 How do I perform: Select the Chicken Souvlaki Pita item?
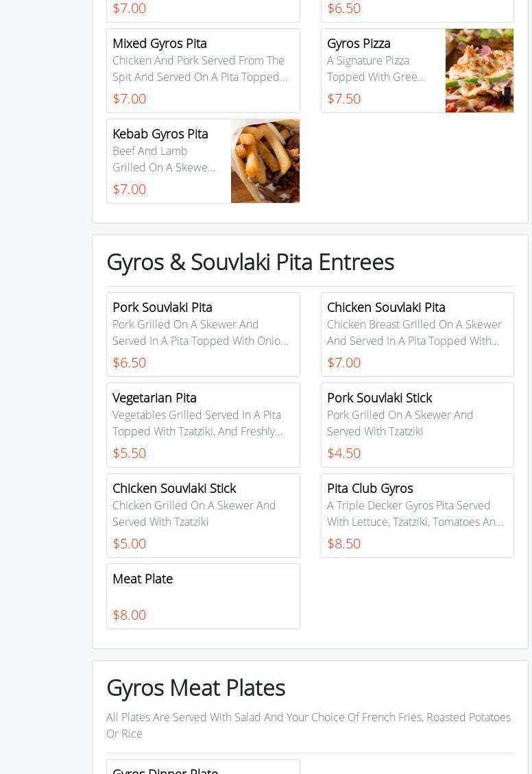click(x=417, y=335)
